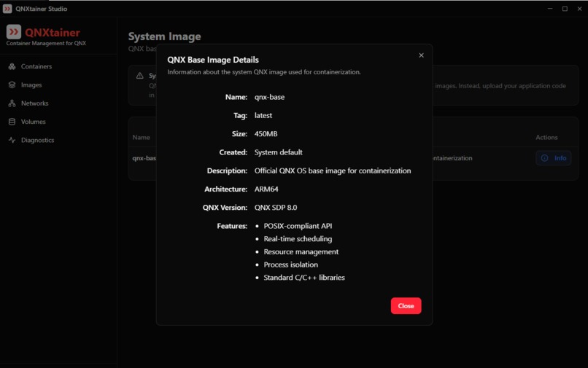Click the 'Standard C/C++ libraries' feature
This screenshot has height=368, width=588.
[304, 278]
